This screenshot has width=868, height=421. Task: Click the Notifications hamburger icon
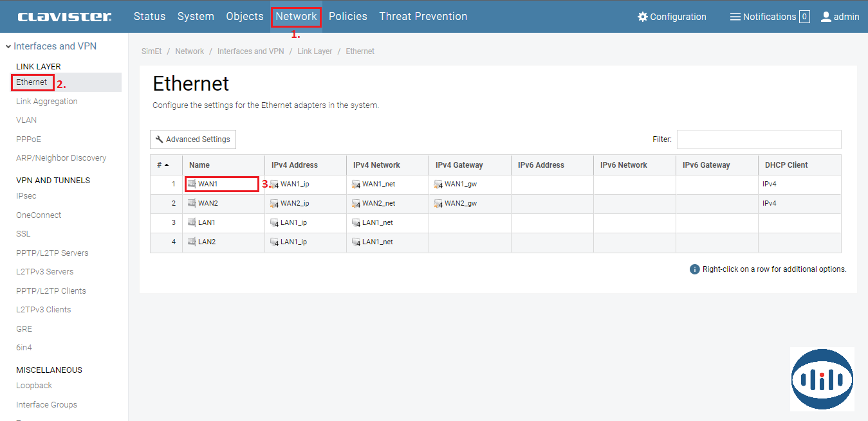click(x=735, y=17)
